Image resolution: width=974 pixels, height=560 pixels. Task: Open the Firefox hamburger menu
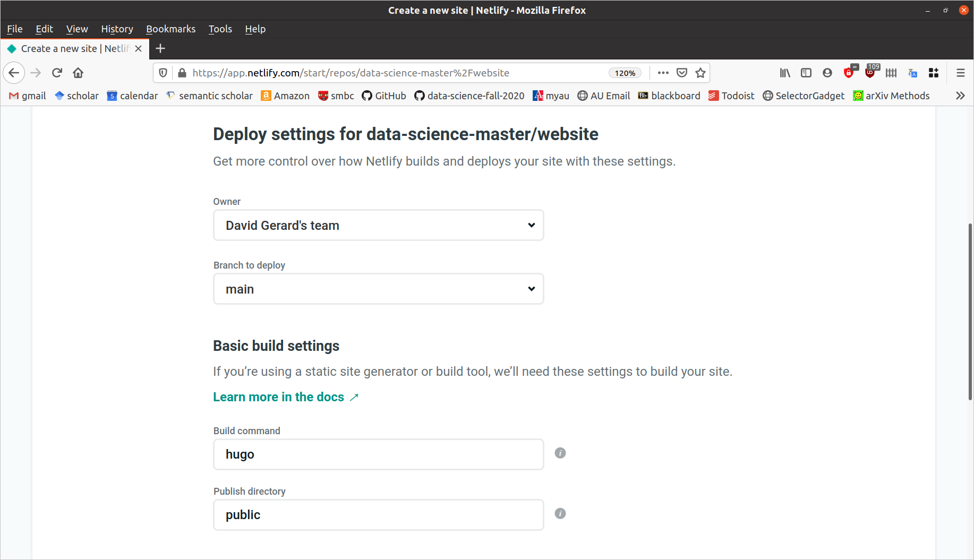pos(960,73)
